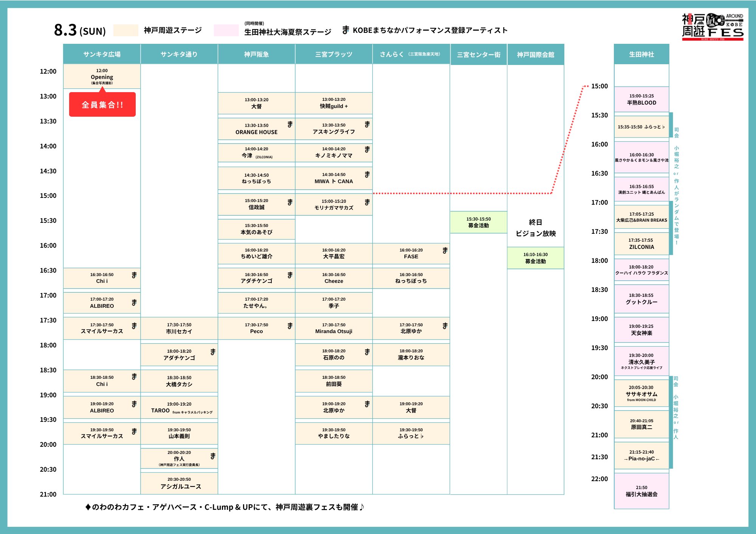Click the green 15:30-15:50 募金活動 block
The width and height of the screenshot is (756, 534).
point(478,222)
